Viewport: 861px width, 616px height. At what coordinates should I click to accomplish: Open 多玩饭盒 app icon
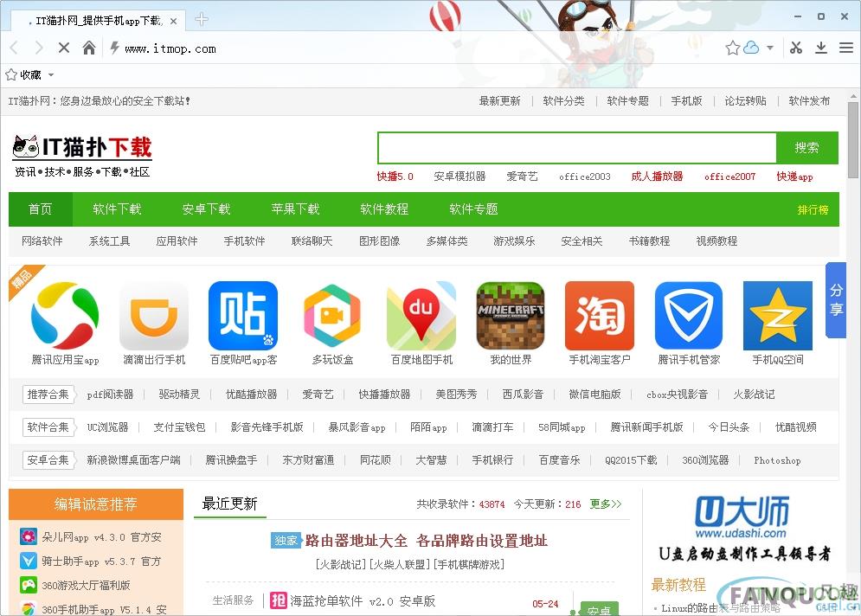tap(332, 316)
